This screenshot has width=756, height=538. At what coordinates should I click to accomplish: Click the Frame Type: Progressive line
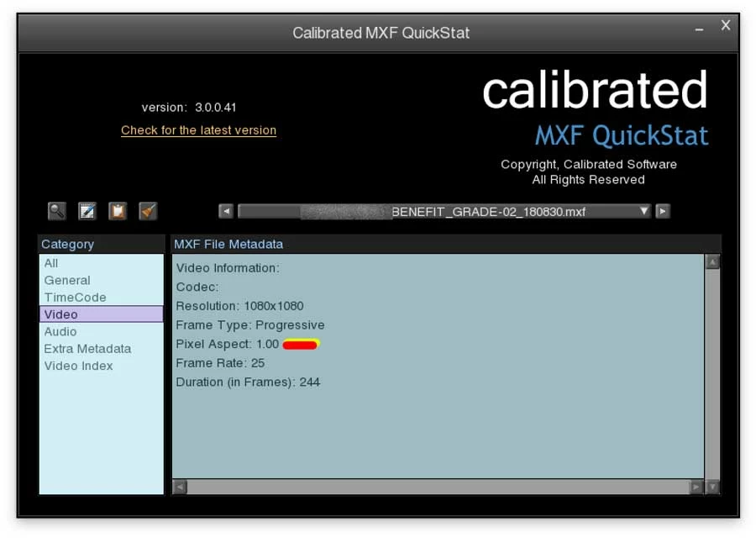click(x=250, y=325)
